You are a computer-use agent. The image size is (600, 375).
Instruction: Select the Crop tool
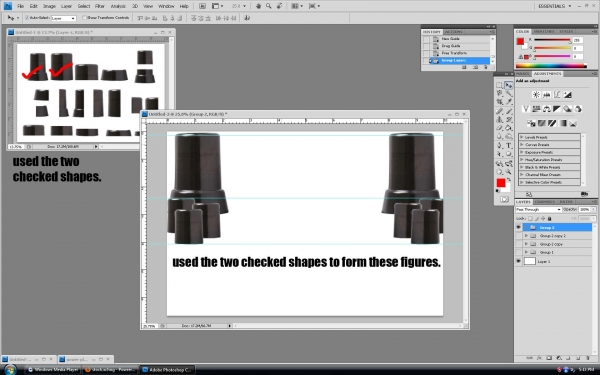tap(499, 101)
